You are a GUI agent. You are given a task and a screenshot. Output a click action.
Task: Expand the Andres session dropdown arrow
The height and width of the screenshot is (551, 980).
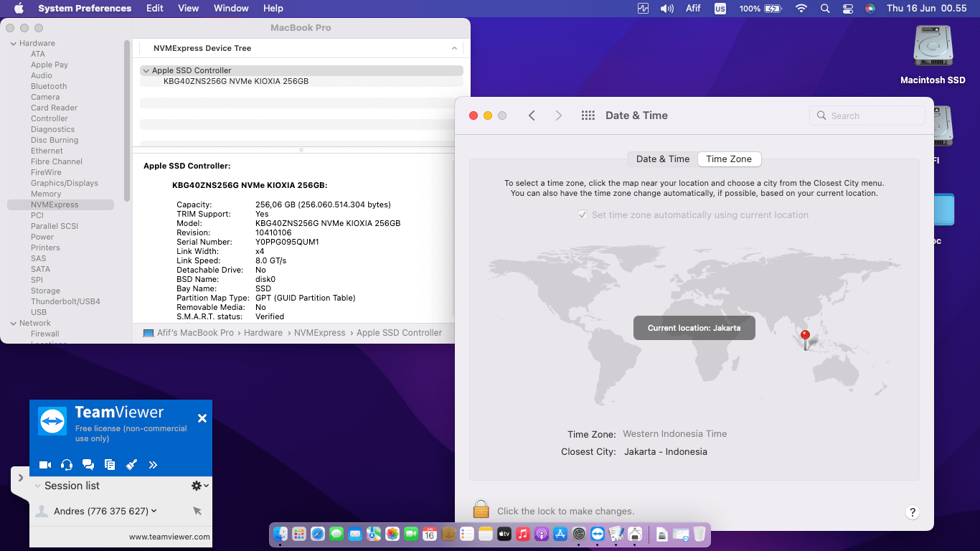(x=154, y=511)
